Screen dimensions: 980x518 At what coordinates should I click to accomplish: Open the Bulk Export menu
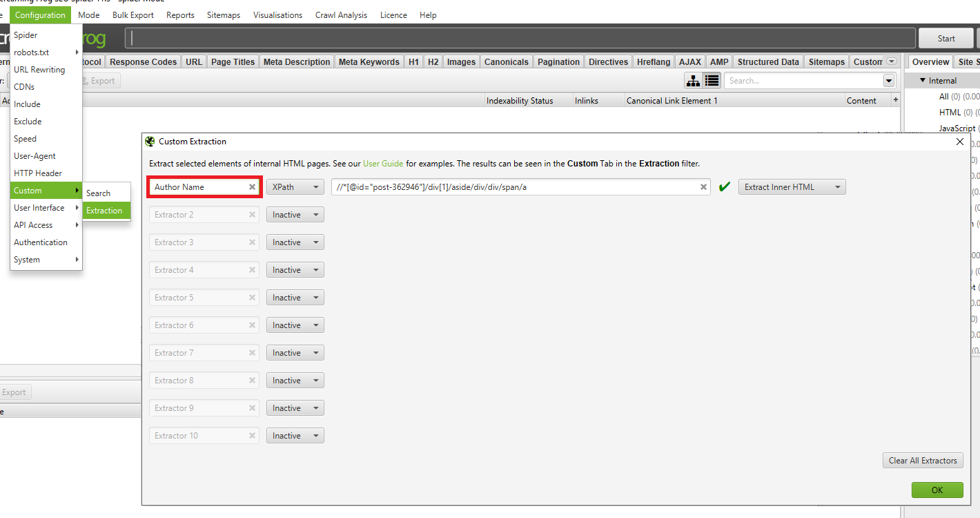click(133, 15)
